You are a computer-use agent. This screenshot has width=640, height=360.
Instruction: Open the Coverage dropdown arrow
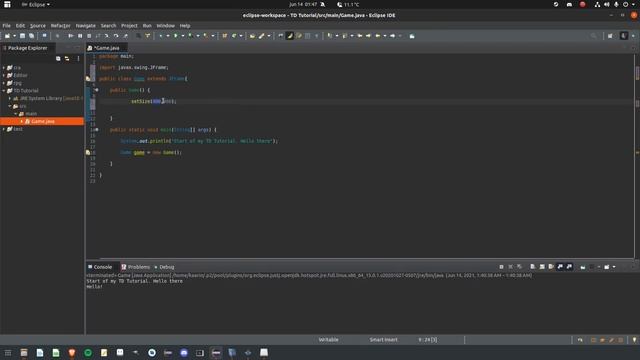coord(198,36)
